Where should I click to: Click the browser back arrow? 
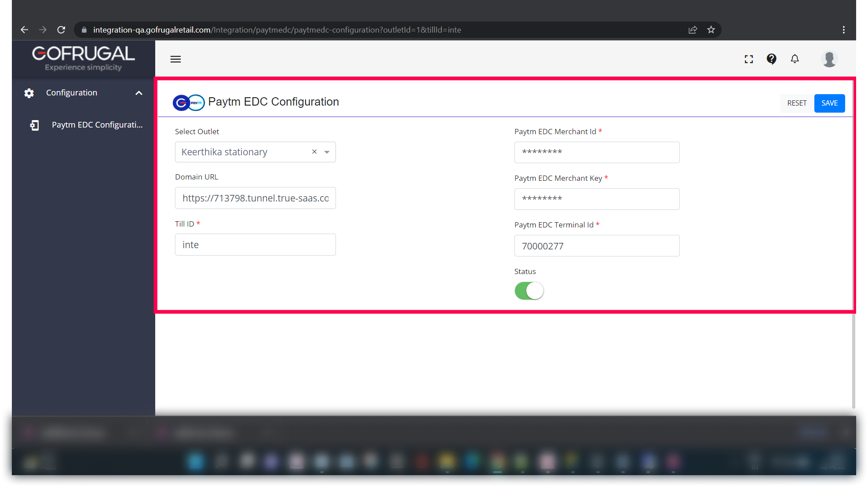pyautogui.click(x=24, y=30)
